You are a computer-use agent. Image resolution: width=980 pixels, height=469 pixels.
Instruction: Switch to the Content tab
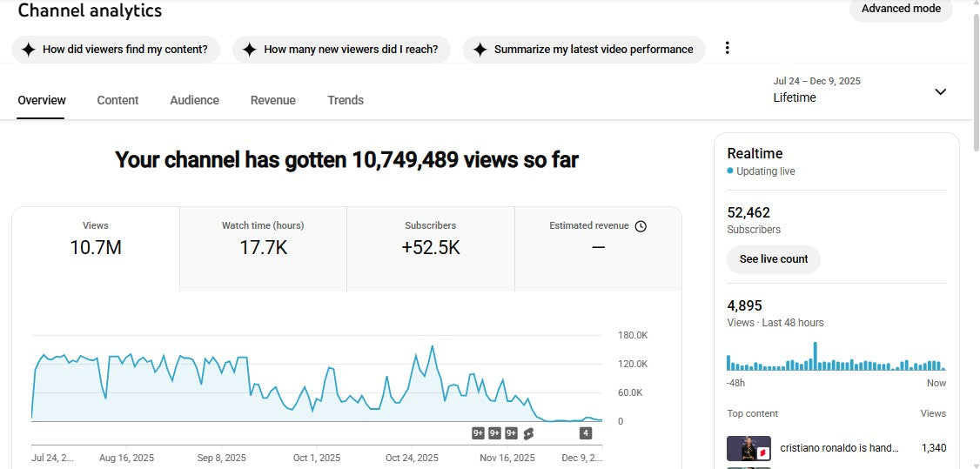tap(117, 100)
